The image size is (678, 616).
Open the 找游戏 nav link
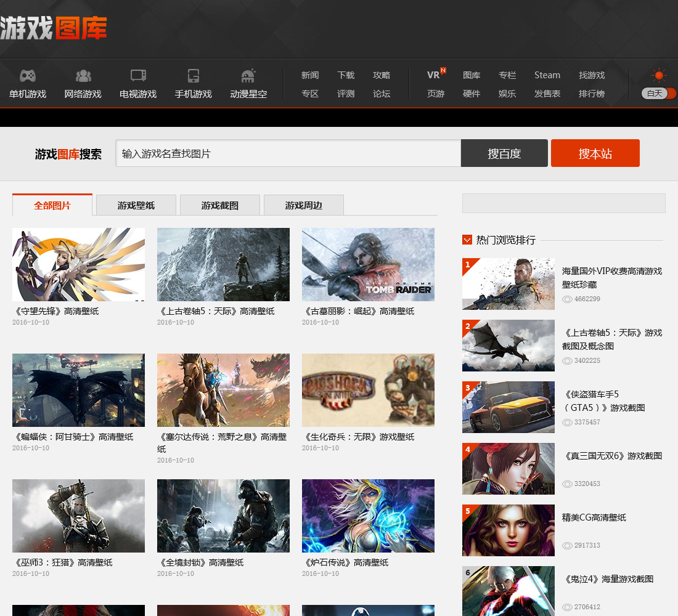point(592,75)
